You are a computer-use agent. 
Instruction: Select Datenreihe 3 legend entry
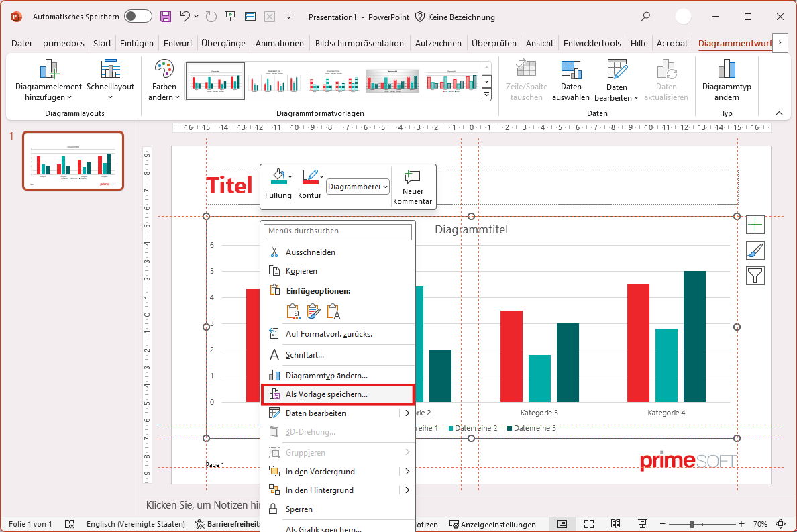pos(532,428)
